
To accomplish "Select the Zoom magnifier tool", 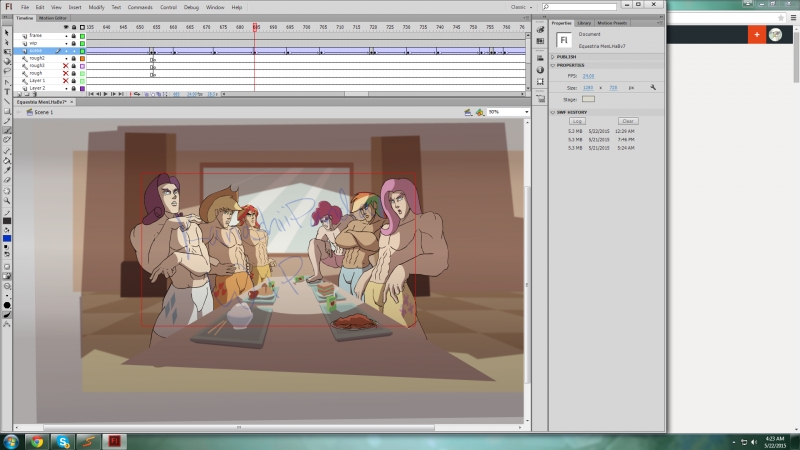I will (x=7, y=201).
